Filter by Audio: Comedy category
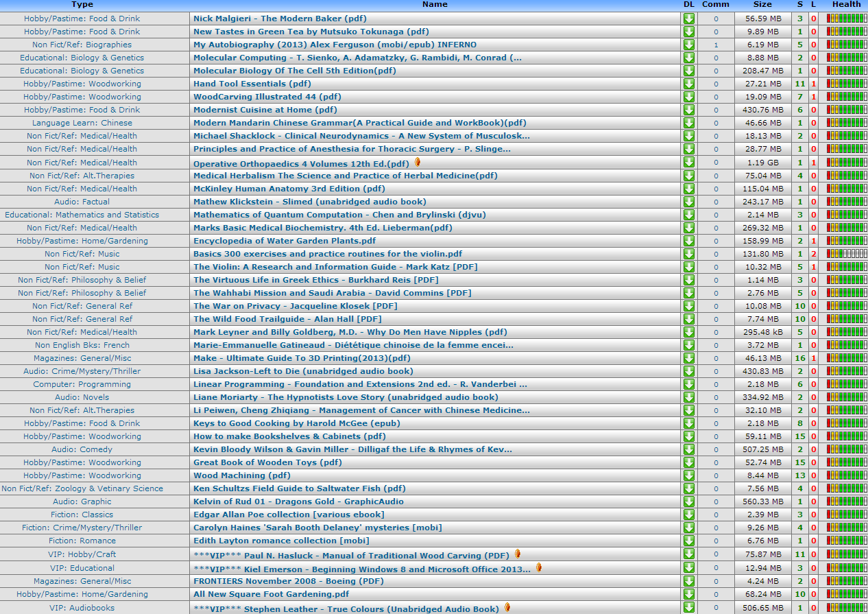The image size is (868, 614). click(82, 449)
